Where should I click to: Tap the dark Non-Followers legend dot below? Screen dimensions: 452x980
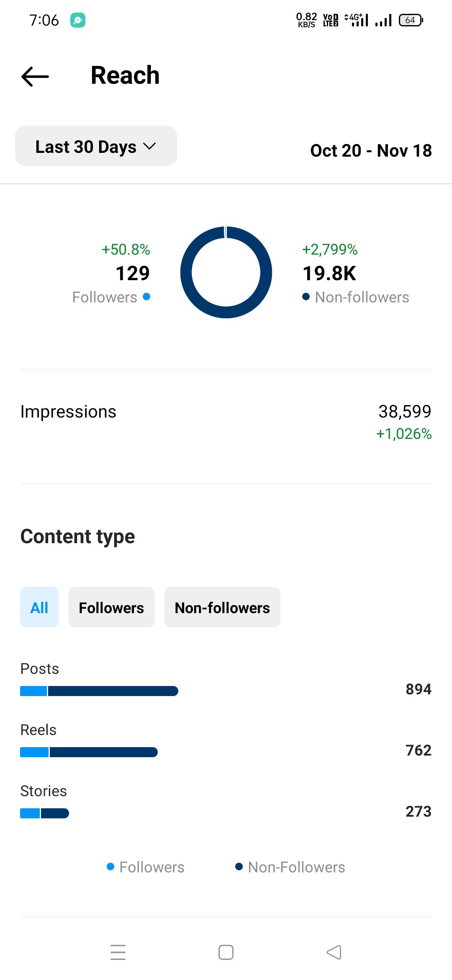point(239,867)
